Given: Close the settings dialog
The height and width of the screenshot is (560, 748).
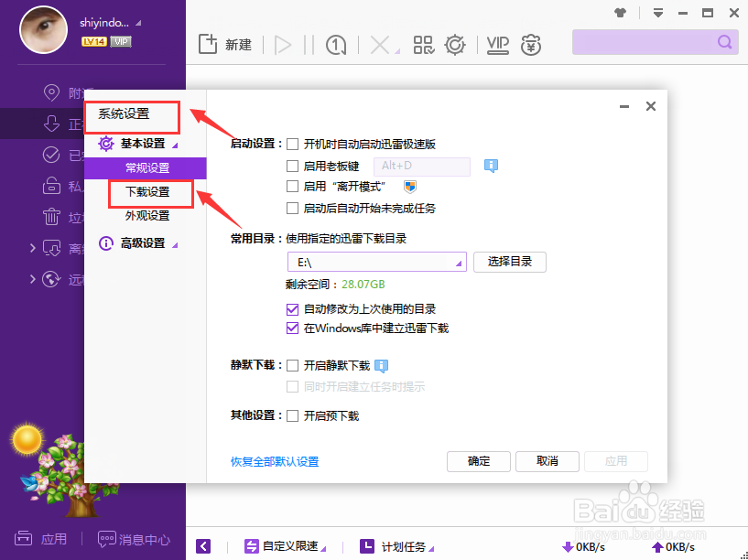Looking at the screenshot, I should 651,106.
